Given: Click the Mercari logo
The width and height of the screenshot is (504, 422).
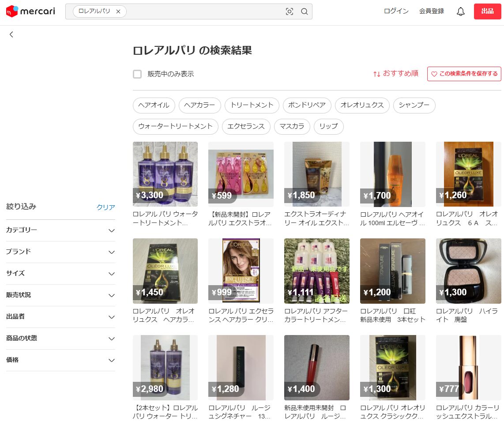Looking at the screenshot, I should coord(30,11).
